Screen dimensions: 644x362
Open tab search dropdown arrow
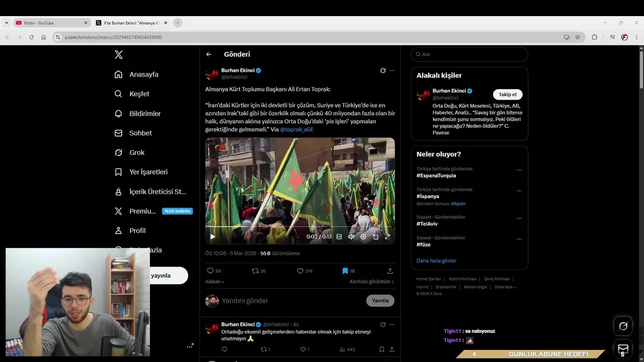point(7,23)
